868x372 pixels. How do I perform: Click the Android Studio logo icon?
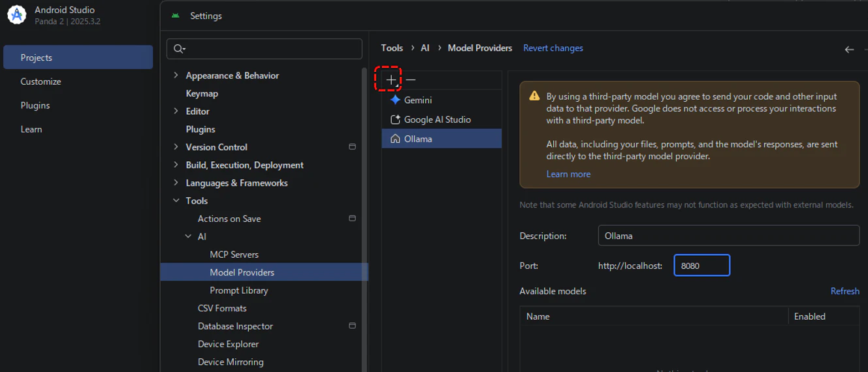pos(16,15)
